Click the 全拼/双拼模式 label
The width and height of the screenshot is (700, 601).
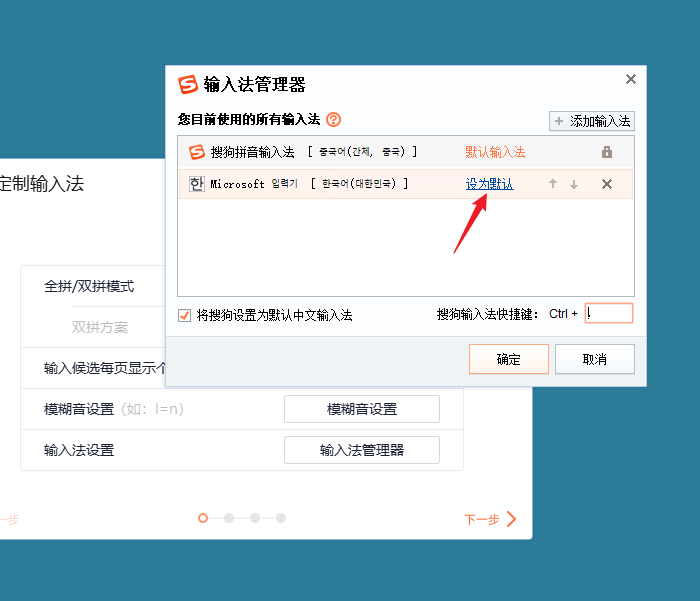(x=89, y=286)
